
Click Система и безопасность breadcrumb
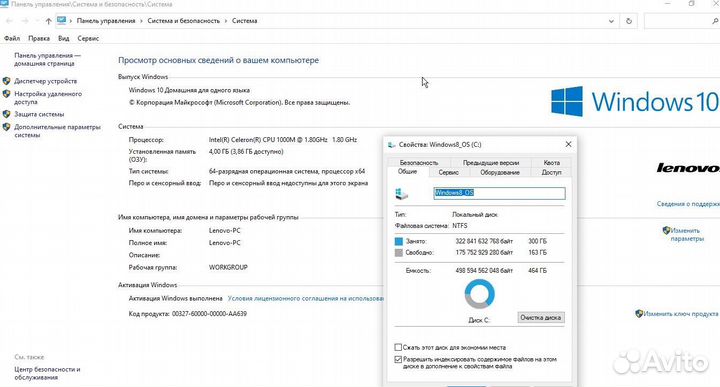pos(184,21)
